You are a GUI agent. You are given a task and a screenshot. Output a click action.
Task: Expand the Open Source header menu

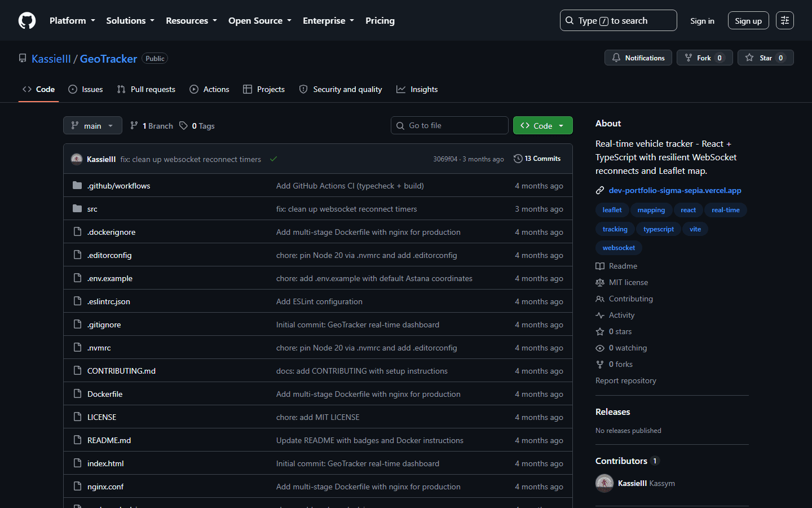pos(260,20)
